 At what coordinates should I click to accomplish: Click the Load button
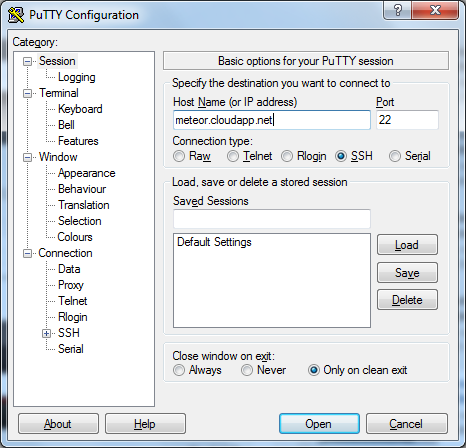click(407, 245)
